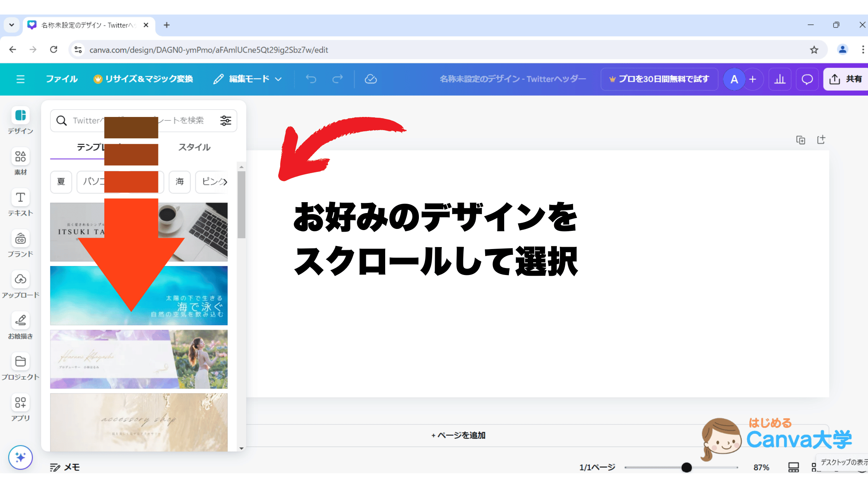Click the プロジェクト (Projects) icon
This screenshot has width=868, height=488.
(x=20, y=362)
